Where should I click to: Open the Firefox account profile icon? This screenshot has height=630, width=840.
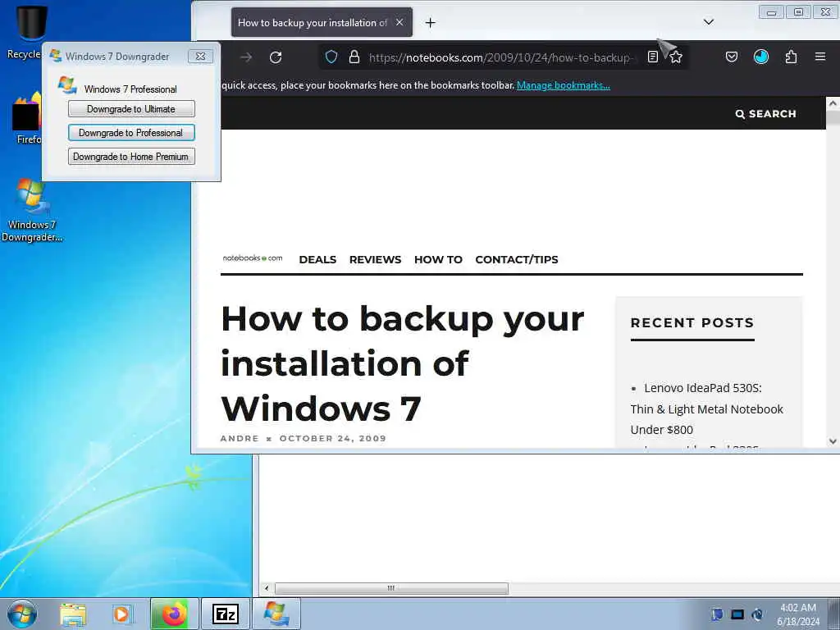[x=761, y=57]
